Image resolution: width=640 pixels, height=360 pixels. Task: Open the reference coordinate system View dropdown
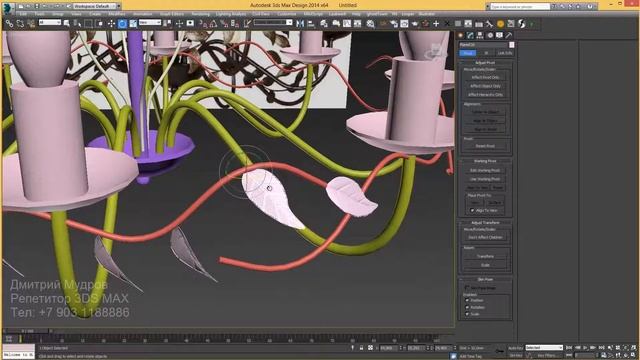point(150,22)
